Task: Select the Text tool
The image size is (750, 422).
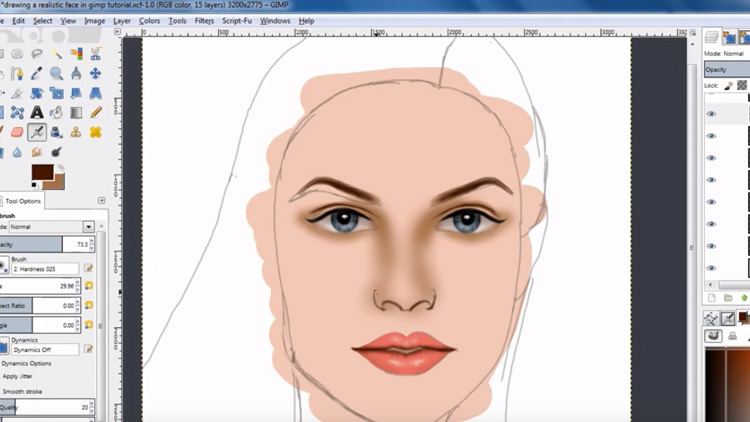Action: pos(37,112)
